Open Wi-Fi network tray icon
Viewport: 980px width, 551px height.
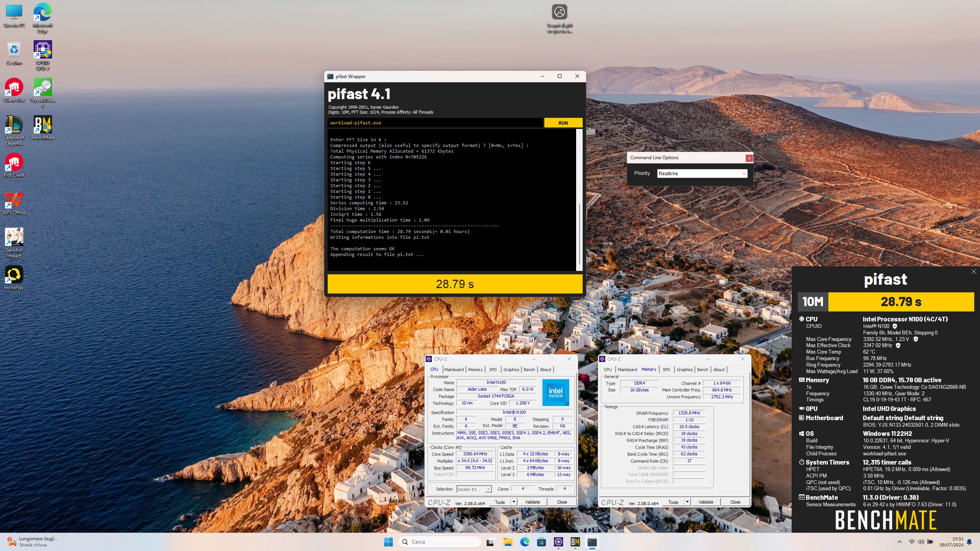[x=912, y=542]
